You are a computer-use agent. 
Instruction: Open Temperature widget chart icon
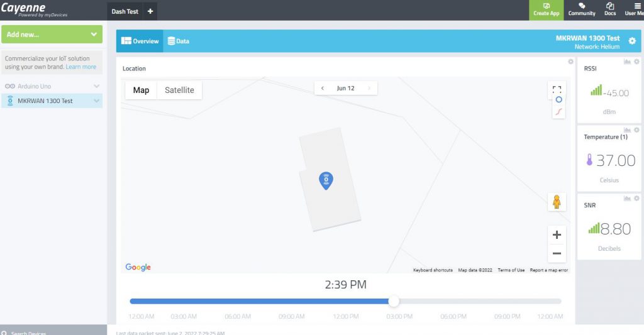click(x=627, y=129)
